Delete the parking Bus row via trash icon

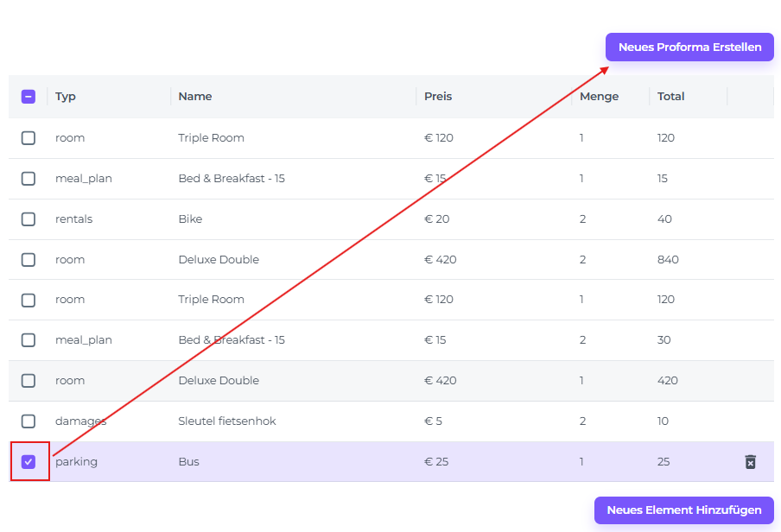click(x=750, y=462)
